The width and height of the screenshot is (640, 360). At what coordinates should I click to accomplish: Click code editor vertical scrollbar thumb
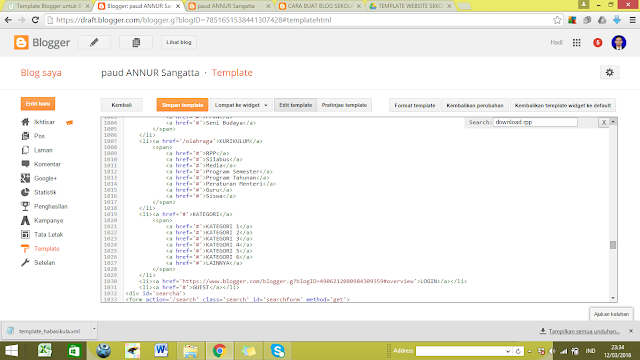(x=613, y=245)
